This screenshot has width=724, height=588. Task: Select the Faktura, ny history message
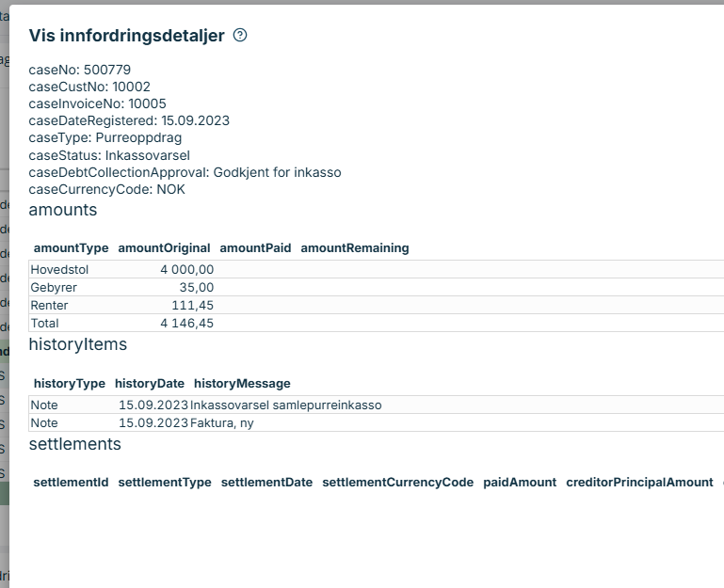pyautogui.click(x=221, y=423)
